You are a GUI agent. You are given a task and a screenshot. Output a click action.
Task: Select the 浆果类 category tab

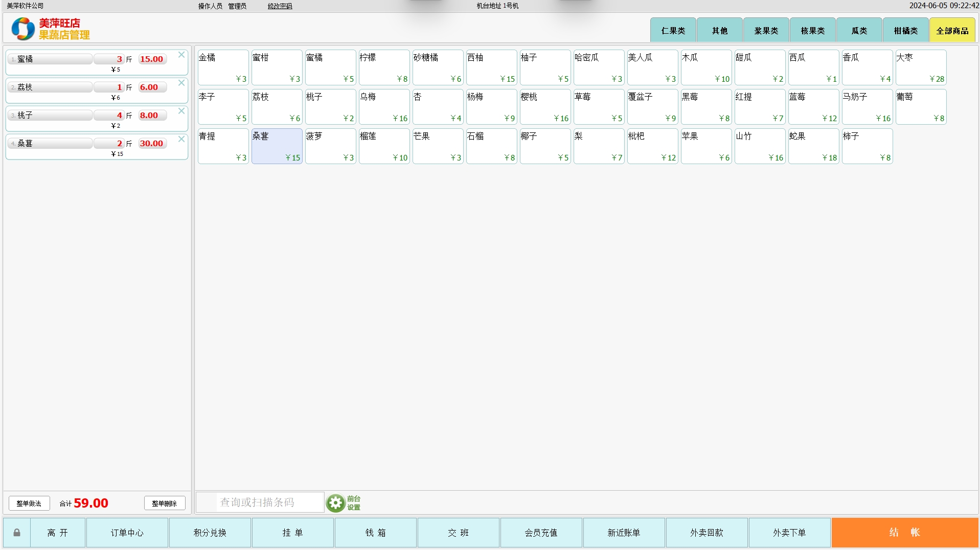click(x=766, y=31)
